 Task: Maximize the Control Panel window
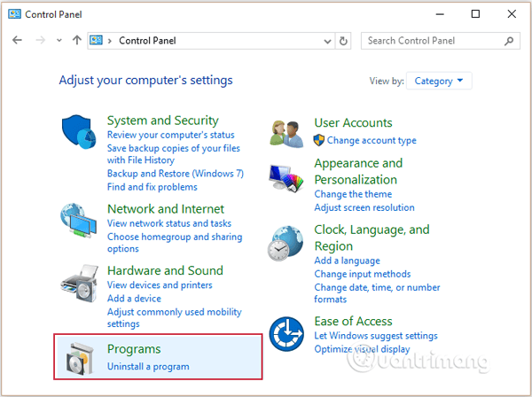click(x=475, y=14)
